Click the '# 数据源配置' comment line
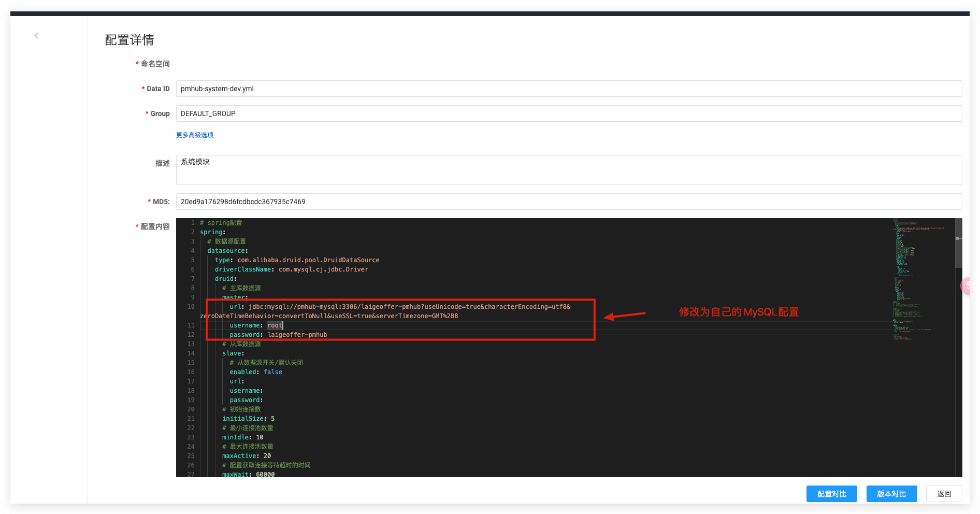This screenshot has height=514, width=980. click(227, 241)
